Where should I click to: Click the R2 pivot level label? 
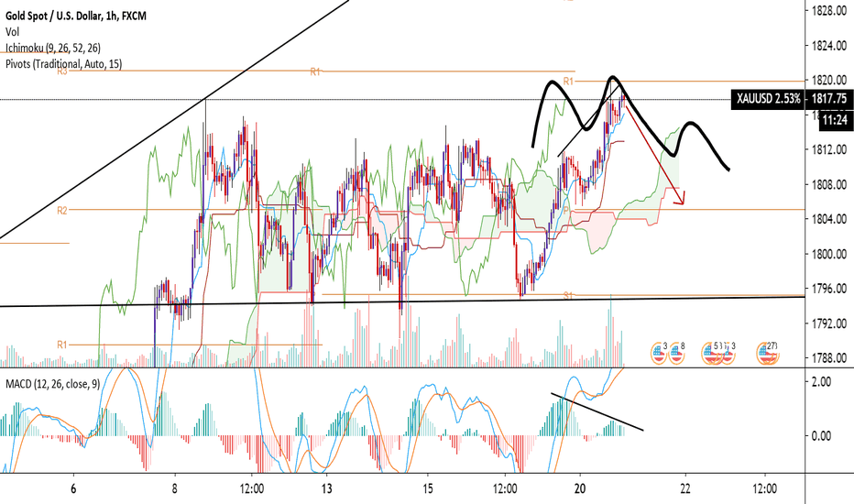click(x=62, y=211)
